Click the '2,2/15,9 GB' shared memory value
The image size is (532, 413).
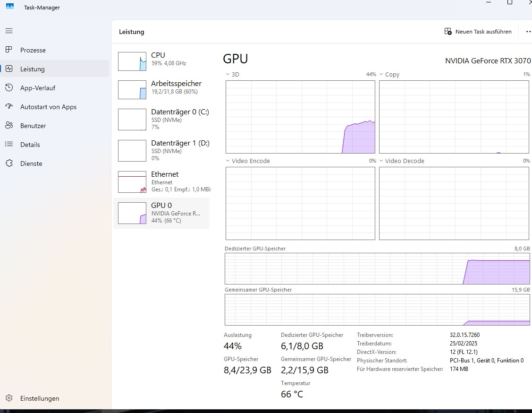point(304,370)
